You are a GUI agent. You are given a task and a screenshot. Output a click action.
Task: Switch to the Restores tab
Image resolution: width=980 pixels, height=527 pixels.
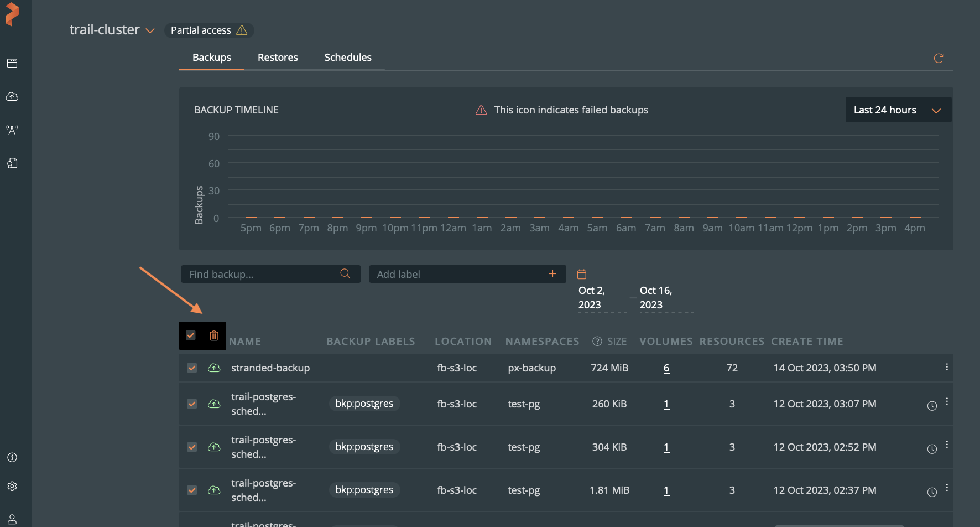point(278,58)
